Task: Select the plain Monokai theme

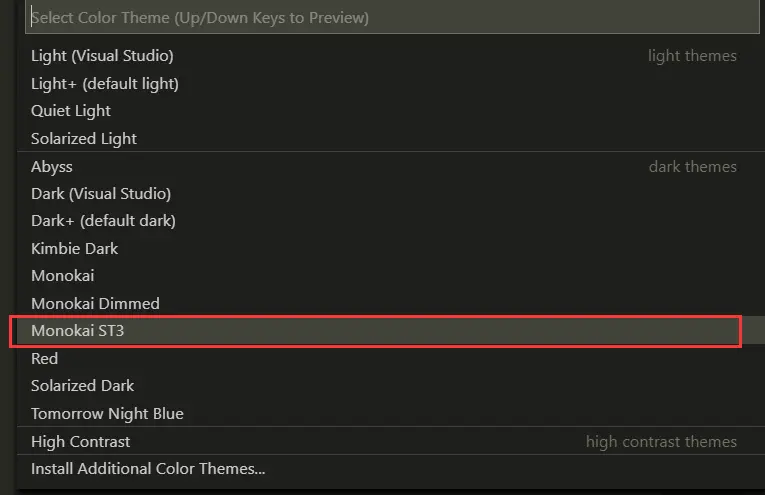Action: (x=62, y=276)
